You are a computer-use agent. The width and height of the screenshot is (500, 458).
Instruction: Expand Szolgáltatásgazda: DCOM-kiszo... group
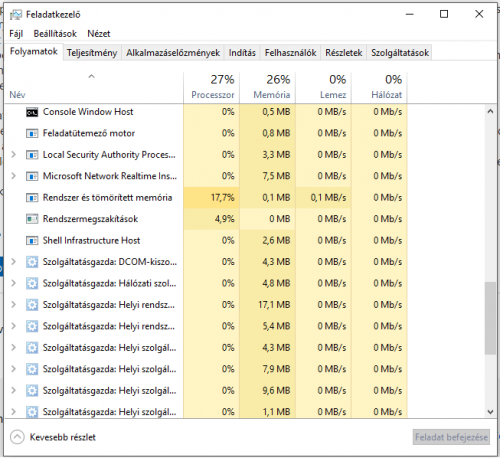click(x=13, y=262)
